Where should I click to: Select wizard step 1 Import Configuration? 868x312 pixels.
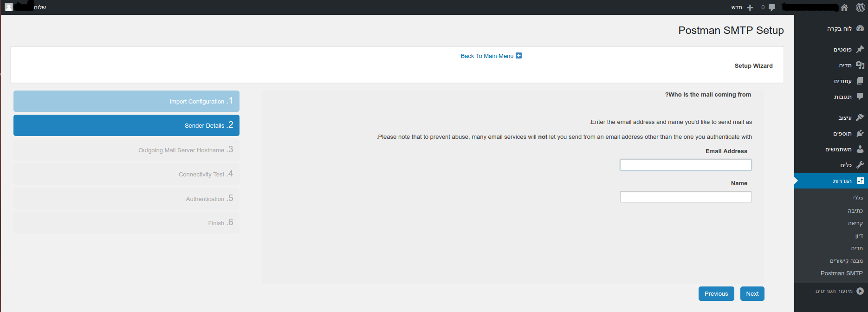[x=126, y=101]
